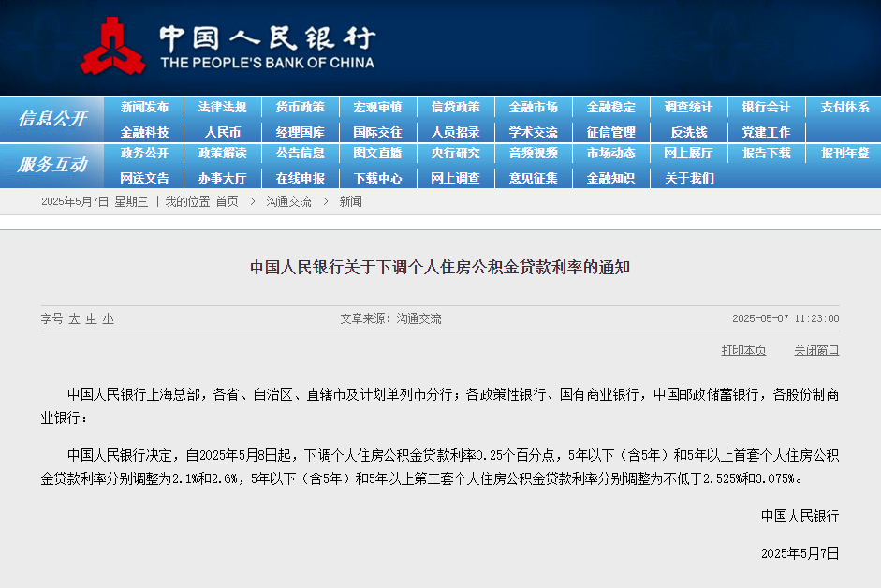881x588 pixels.
Task: Open the 货币政策 menu item
Action: click(300, 108)
